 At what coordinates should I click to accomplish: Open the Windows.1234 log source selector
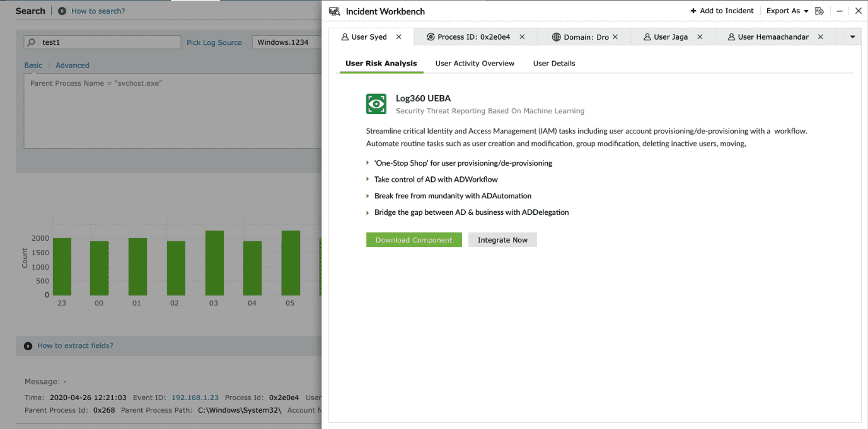pyautogui.click(x=287, y=42)
